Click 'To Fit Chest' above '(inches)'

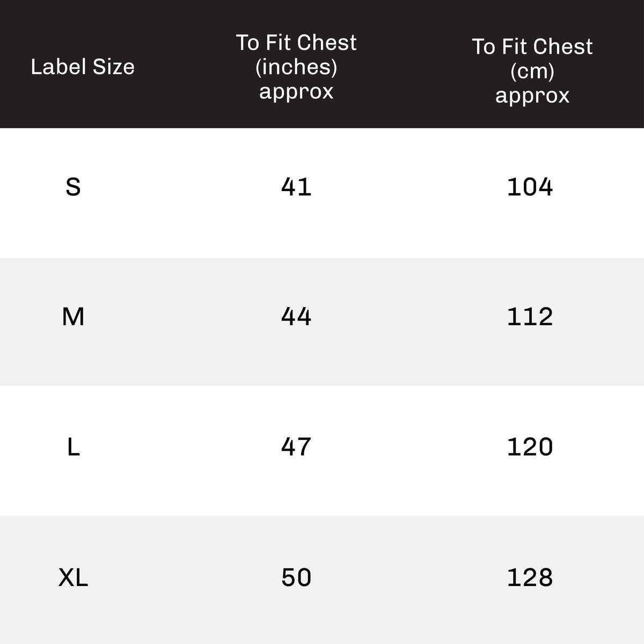coord(296,43)
